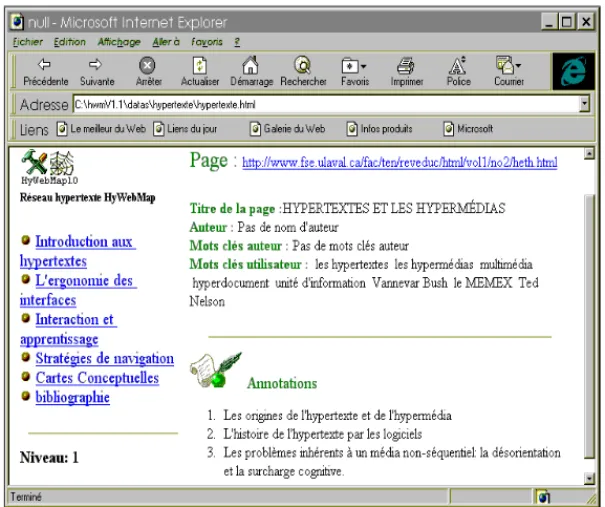
Task: Open the Galerie du Web link button
Action: pos(288,129)
